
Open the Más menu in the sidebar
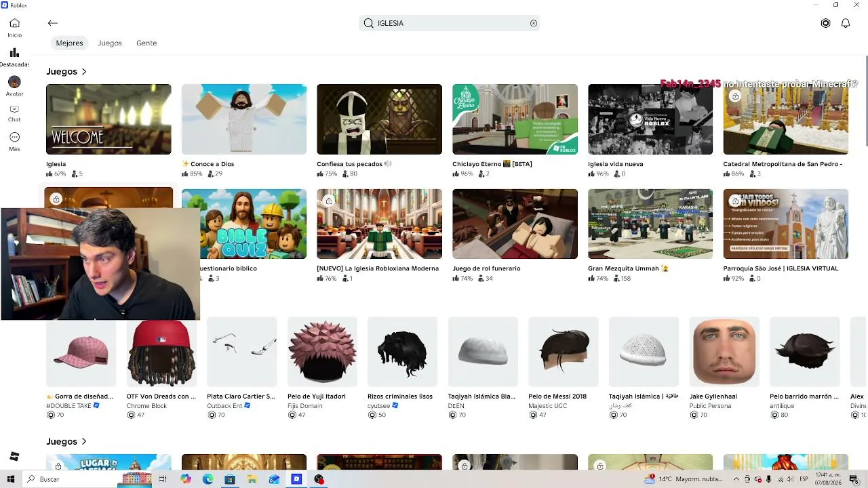coord(14,142)
